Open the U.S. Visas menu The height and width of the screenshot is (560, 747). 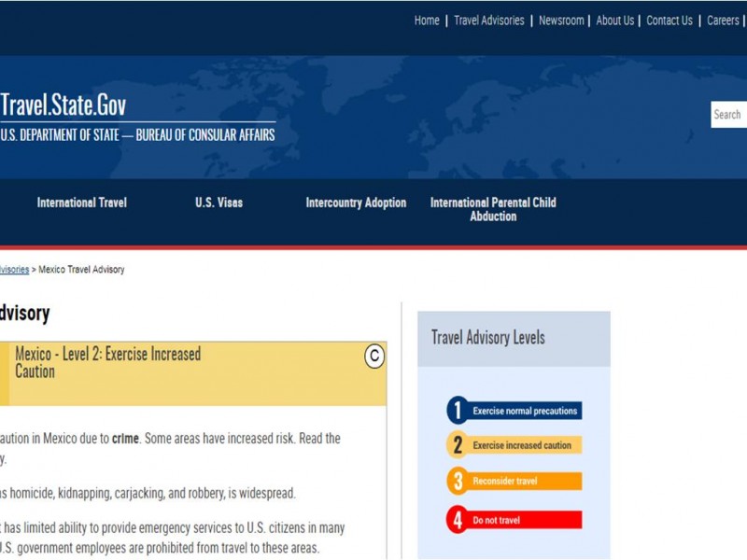219,203
